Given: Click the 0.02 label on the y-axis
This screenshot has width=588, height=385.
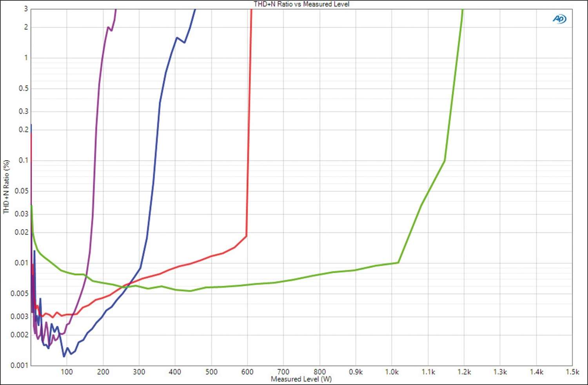Looking at the screenshot, I should pyautogui.click(x=22, y=232).
